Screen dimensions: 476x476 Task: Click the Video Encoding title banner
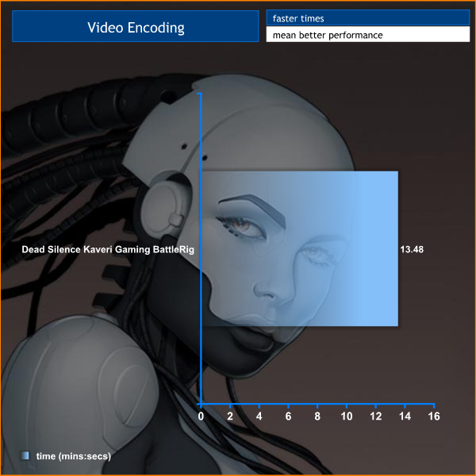pyautogui.click(x=136, y=26)
